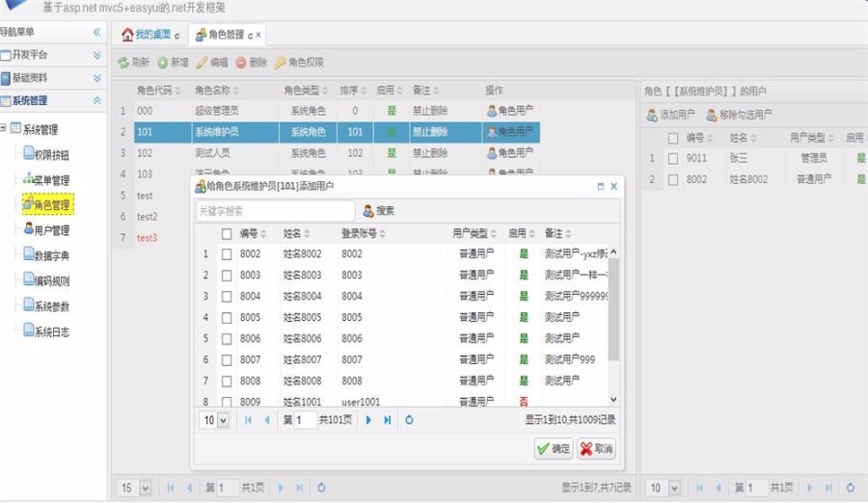
Task: Click the 编辑 edit pencil button
Action: (212, 63)
